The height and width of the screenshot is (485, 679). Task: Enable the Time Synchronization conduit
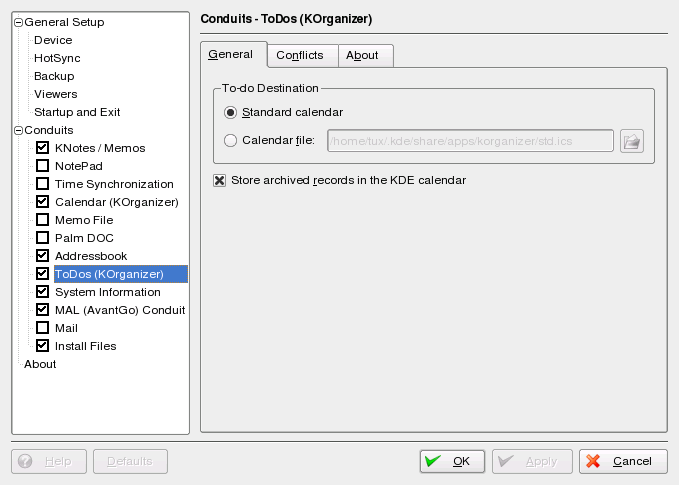point(43,184)
